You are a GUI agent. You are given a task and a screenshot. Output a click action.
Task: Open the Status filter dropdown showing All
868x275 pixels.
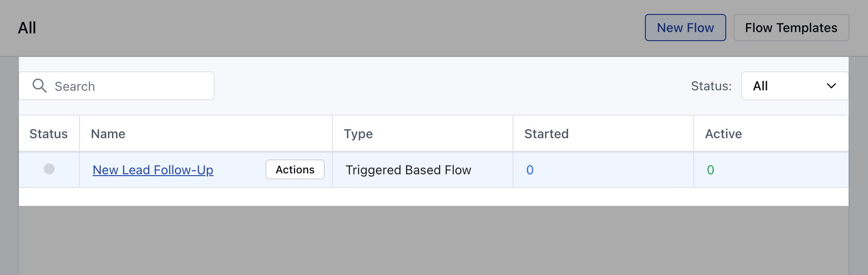click(x=795, y=86)
